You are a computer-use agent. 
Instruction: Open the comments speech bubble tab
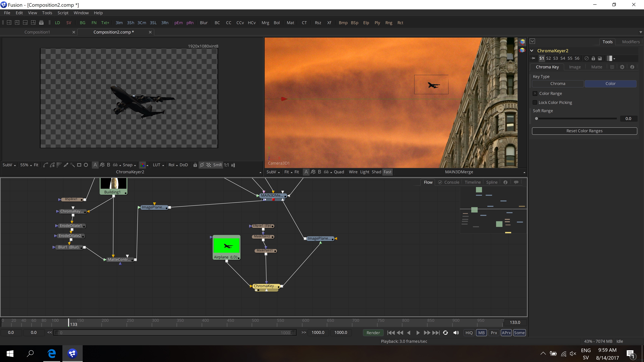coord(516,182)
